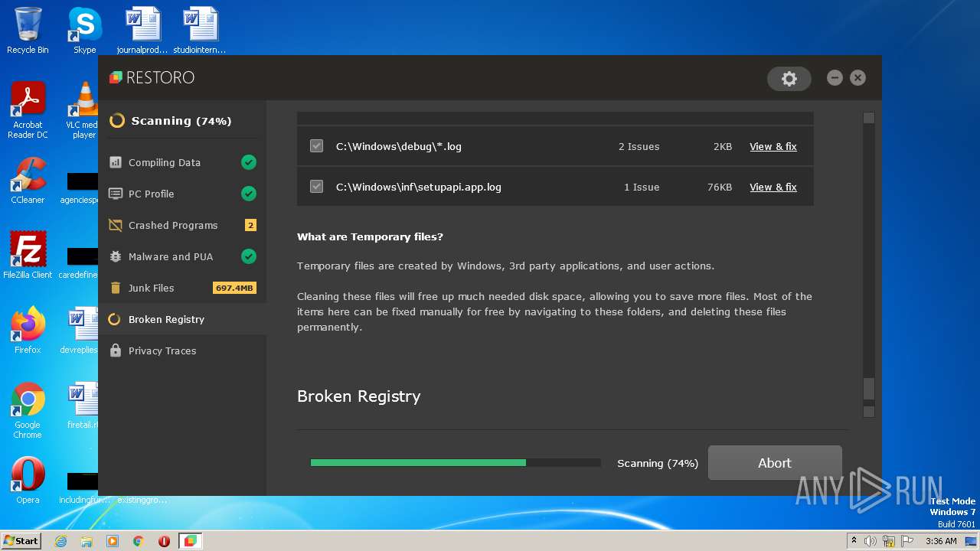The image size is (980, 551).
Task: Open Firefox desktop icon
Action: pos(28,331)
